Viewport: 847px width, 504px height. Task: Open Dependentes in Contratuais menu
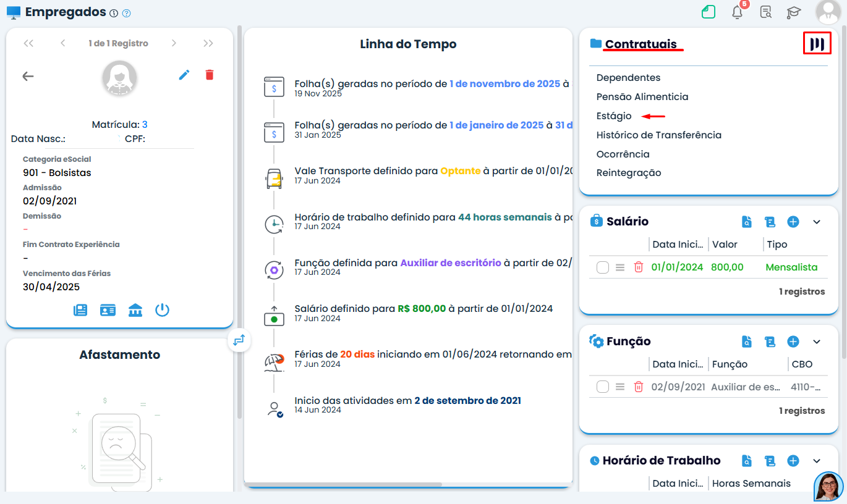628,78
